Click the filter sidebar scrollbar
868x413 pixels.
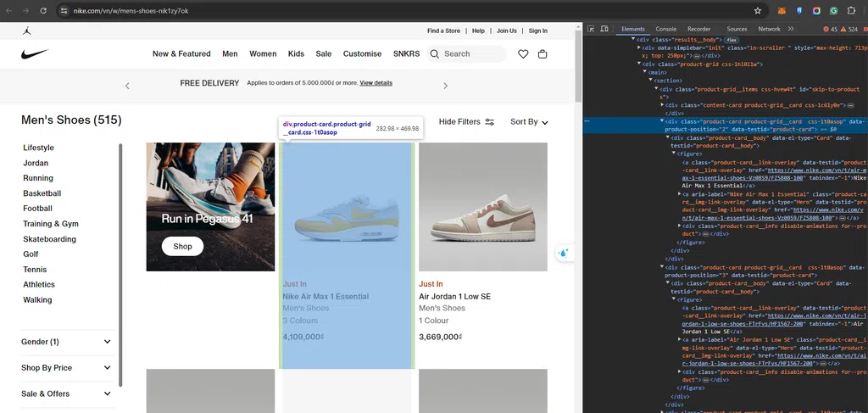(120, 265)
